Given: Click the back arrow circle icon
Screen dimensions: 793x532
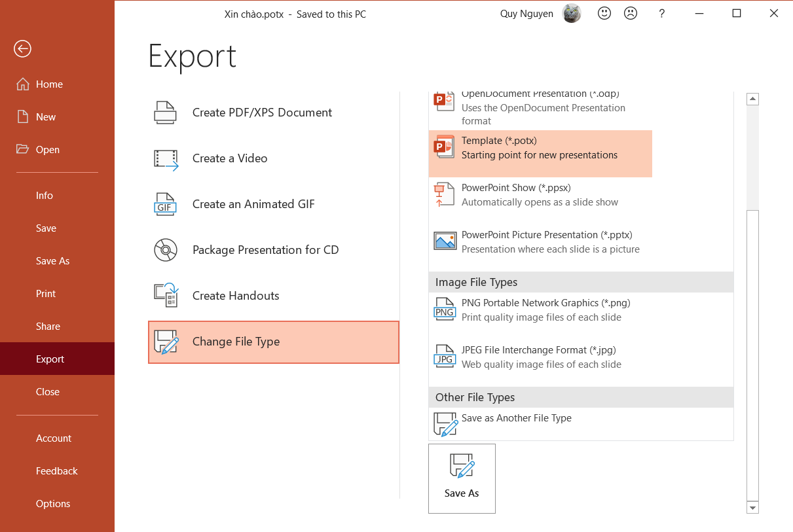Looking at the screenshot, I should pyautogui.click(x=22, y=48).
